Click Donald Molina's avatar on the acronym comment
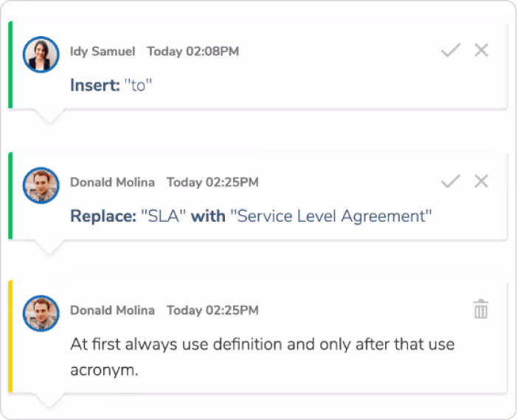Image resolution: width=517 pixels, height=420 pixels. tap(41, 313)
